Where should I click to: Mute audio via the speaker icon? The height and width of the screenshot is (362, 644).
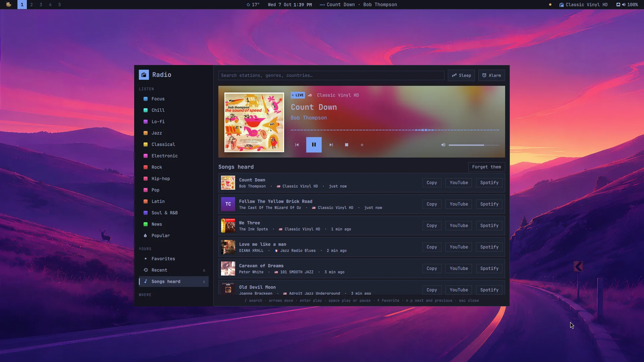tap(443, 145)
